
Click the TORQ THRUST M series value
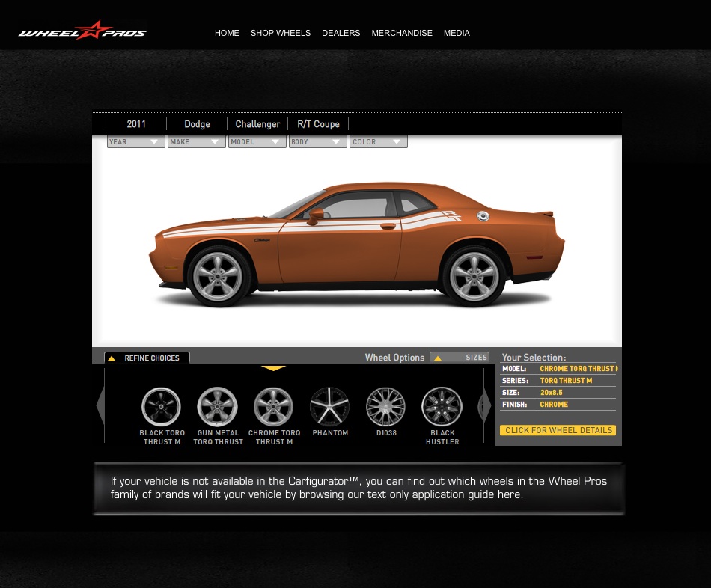point(566,381)
